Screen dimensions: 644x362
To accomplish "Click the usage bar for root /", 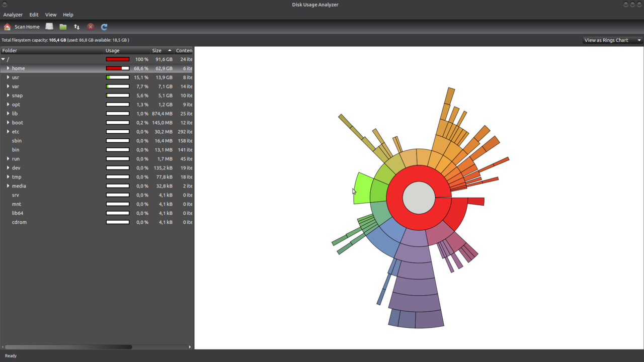I will coord(118,59).
